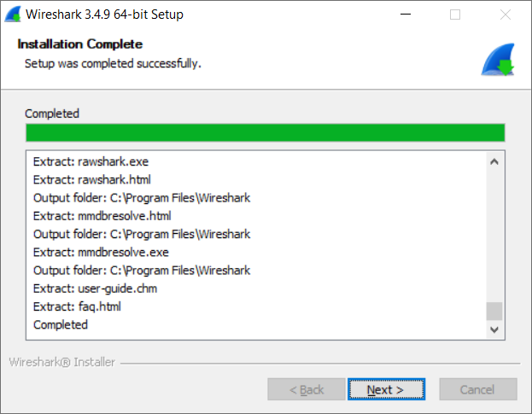Click the green installation progress bar
This screenshot has height=414, width=532.
[266, 132]
